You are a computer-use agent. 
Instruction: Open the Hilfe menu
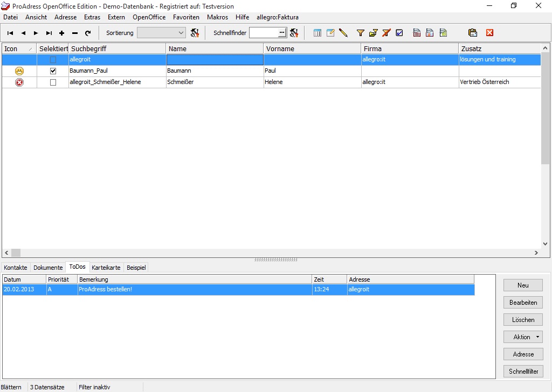click(x=242, y=17)
